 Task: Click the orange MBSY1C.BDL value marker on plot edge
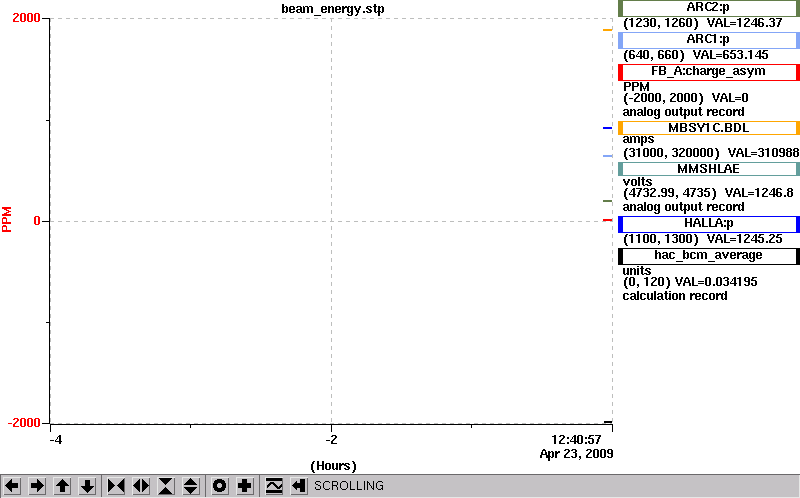pyautogui.click(x=607, y=30)
